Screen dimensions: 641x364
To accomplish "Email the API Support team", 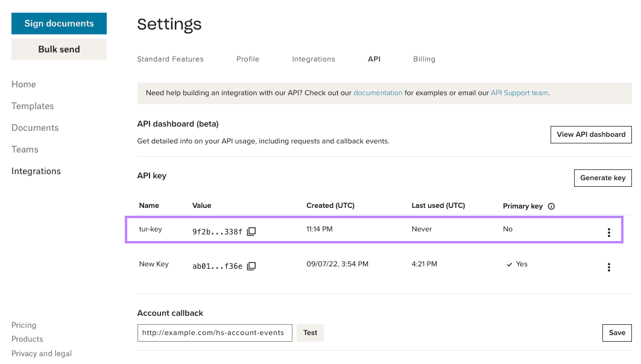I will coord(519,93).
